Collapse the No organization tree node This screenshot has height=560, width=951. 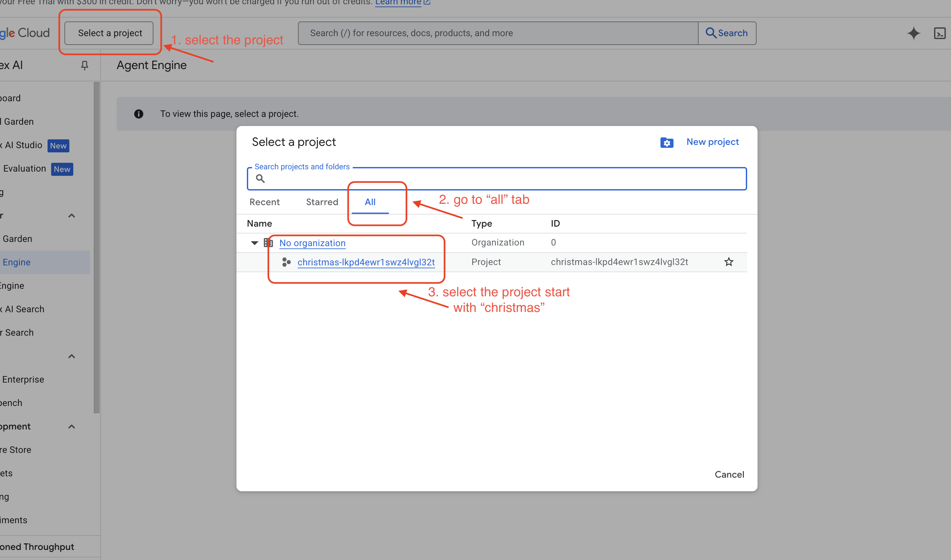(254, 243)
